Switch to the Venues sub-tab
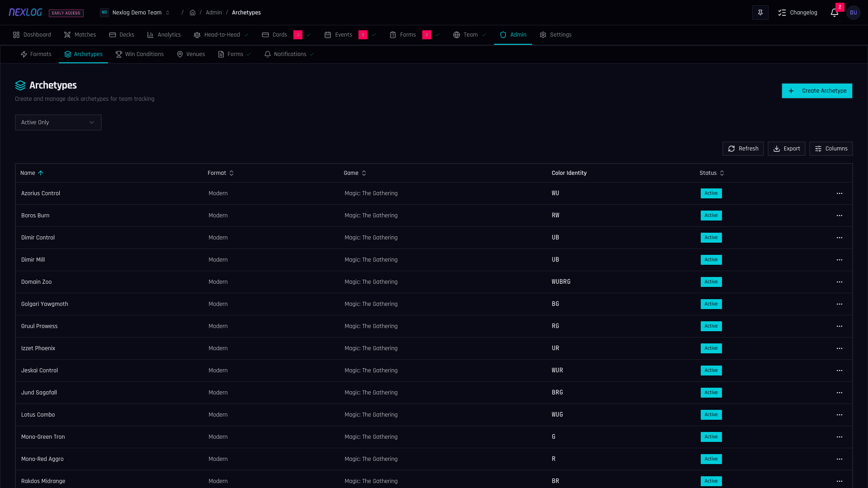 click(191, 54)
